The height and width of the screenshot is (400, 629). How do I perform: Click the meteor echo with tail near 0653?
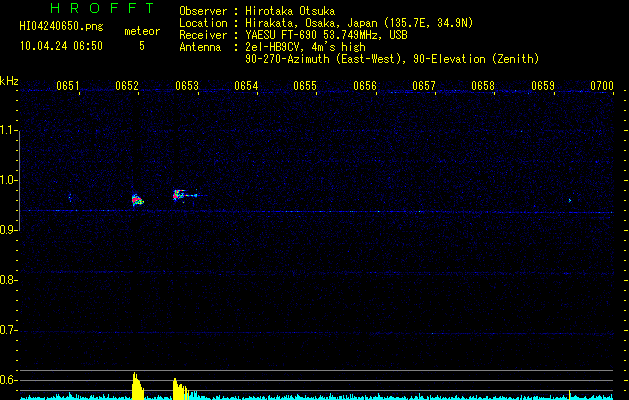coord(185,195)
